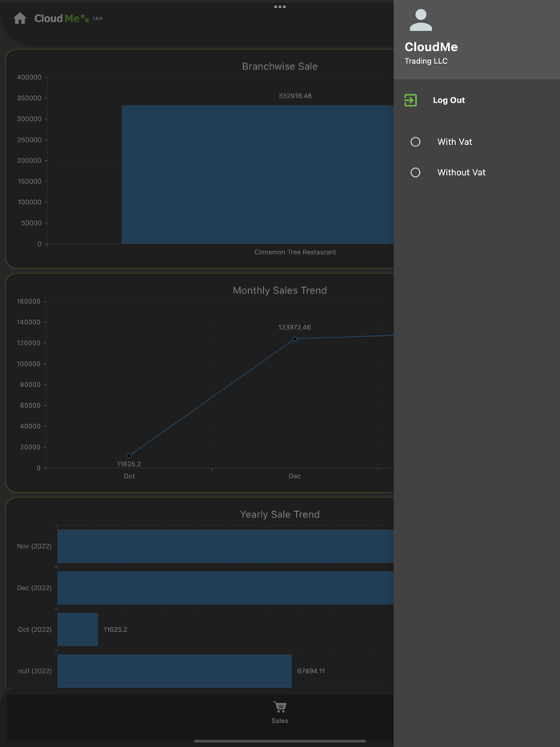Select the Without Vat radio button
Image resolution: width=560 pixels, height=747 pixels.
(x=415, y=173)
